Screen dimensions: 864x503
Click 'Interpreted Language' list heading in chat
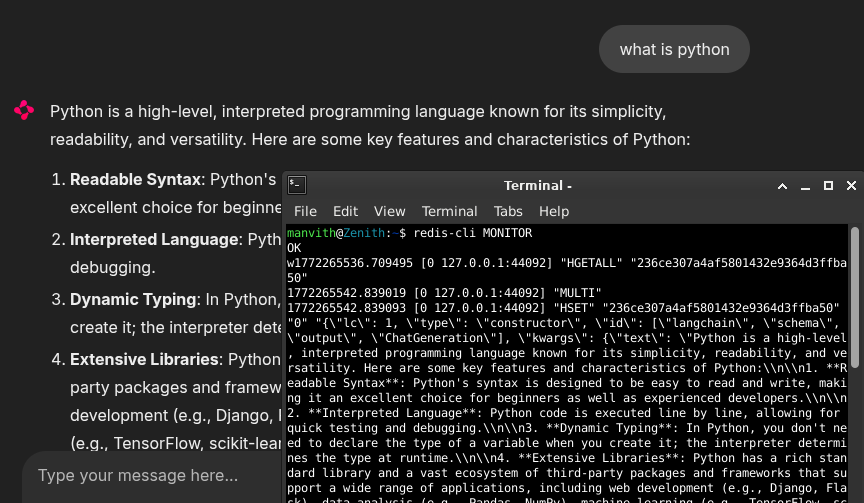tap(154, 240)
